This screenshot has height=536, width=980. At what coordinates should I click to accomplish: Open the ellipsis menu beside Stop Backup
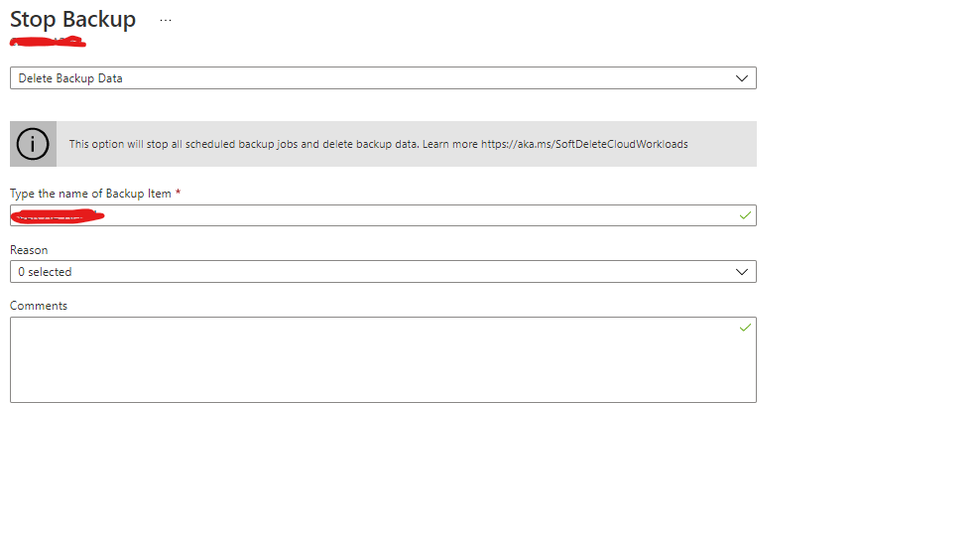click(165, 20)
